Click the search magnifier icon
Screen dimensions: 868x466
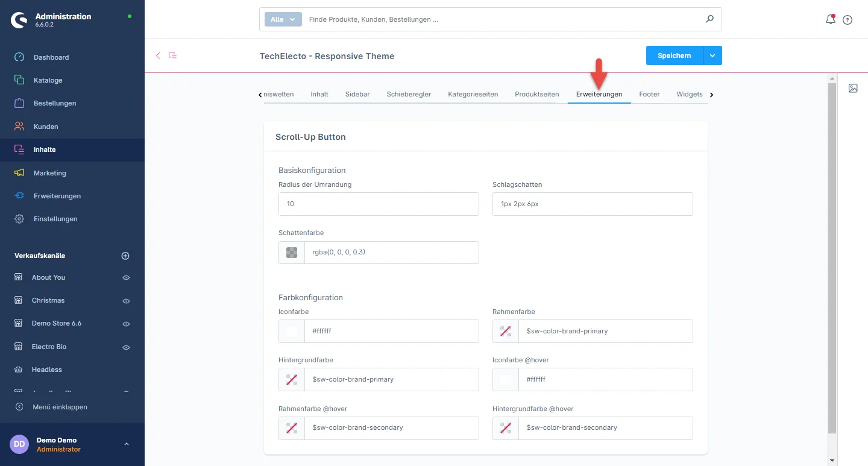tap(709, 19)
